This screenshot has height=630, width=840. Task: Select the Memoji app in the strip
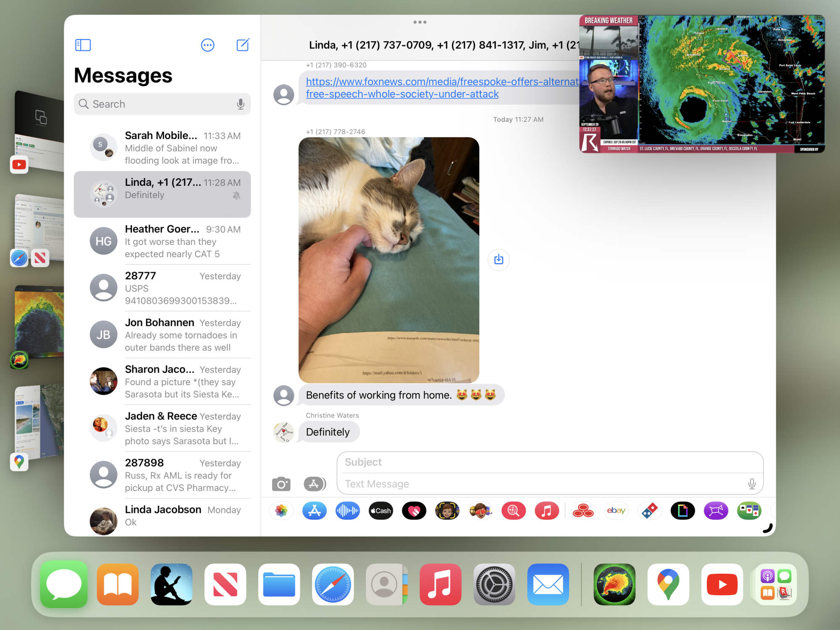[447, 511]
